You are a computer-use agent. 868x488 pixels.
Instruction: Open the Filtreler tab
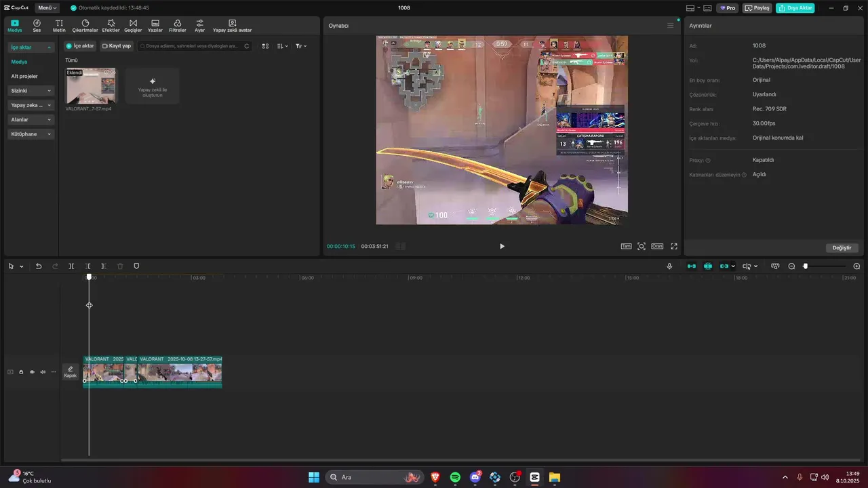point(178,26)
